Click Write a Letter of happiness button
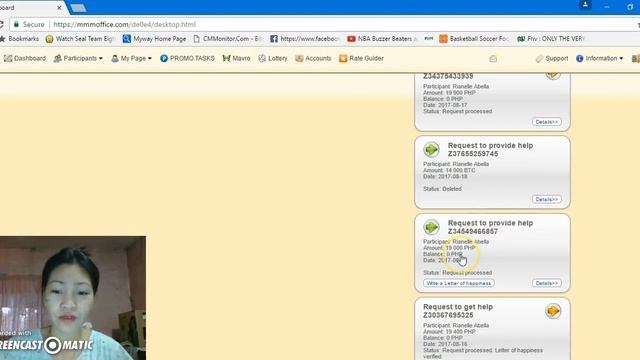The width and height of the screenshot is (640, 360). (x=459, y=283)
